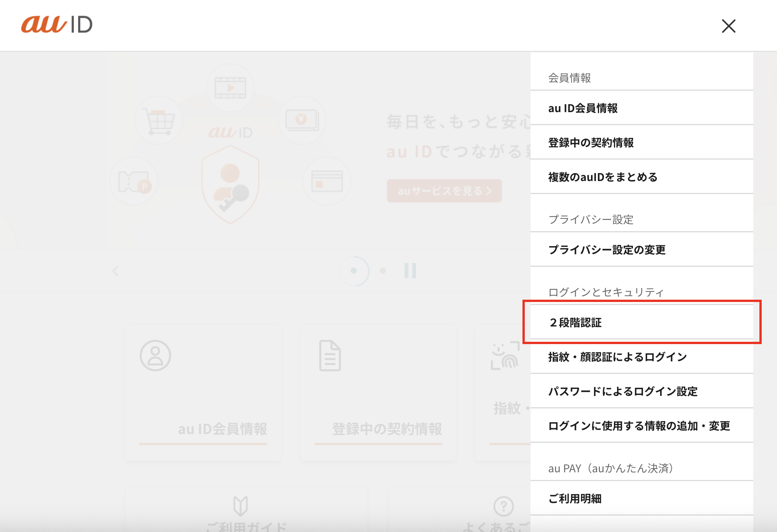Image resolution: width=777 pixels, height=532 pixels.
Task: Click the user profile icon card
Action: click(x=155, y=356)
